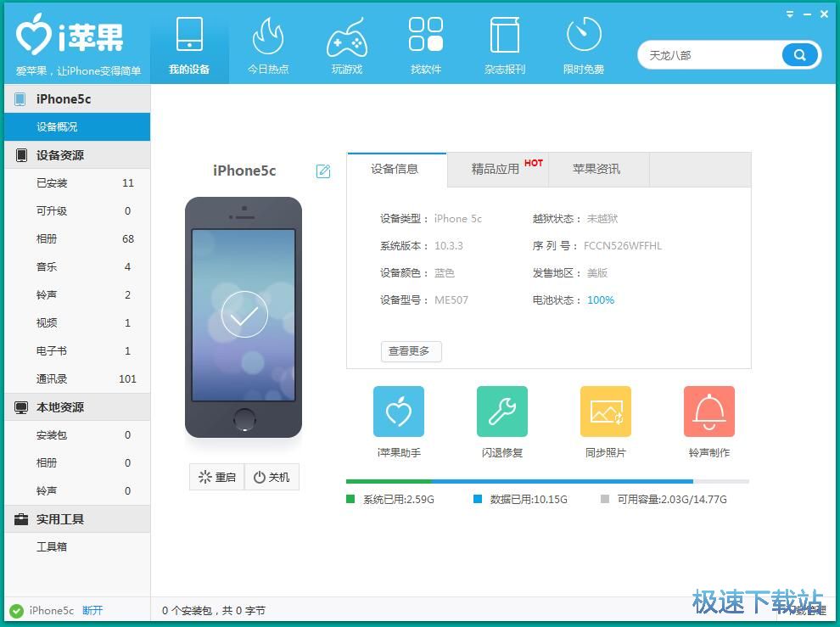Open 可升级 apps list
This screenshot has height=627, width=840.
point(77,211)
